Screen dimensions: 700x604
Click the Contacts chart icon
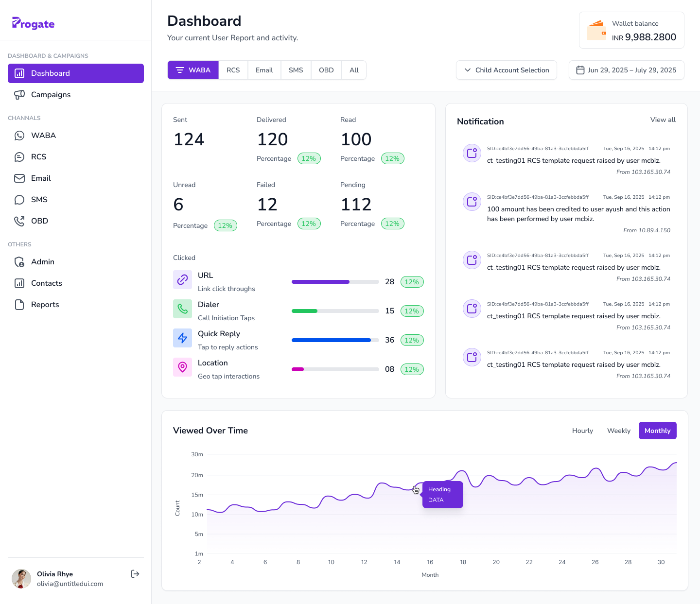click(x=19, y=283)
